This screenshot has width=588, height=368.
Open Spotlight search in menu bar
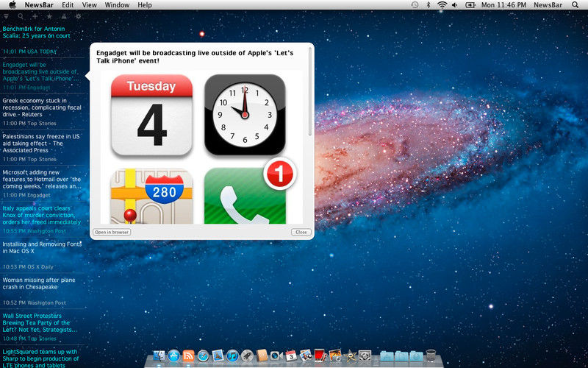pyautogui.click(x=575, y=5)
